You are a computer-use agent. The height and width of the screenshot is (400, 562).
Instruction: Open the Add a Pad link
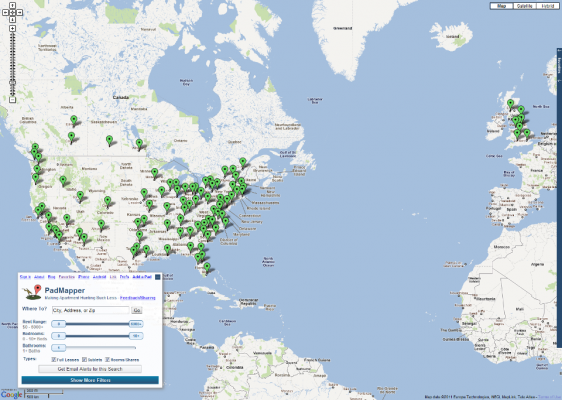[142, 277]
